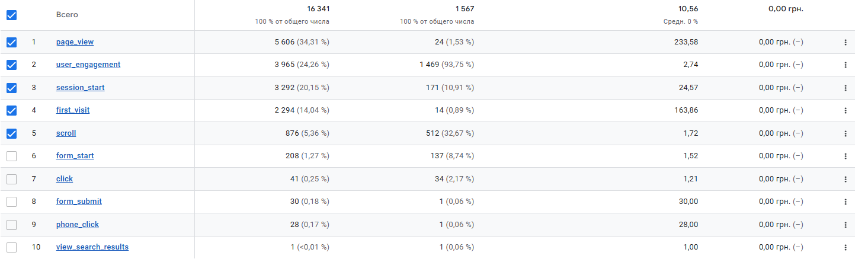Open the view_search_results event link

(92, 247)
